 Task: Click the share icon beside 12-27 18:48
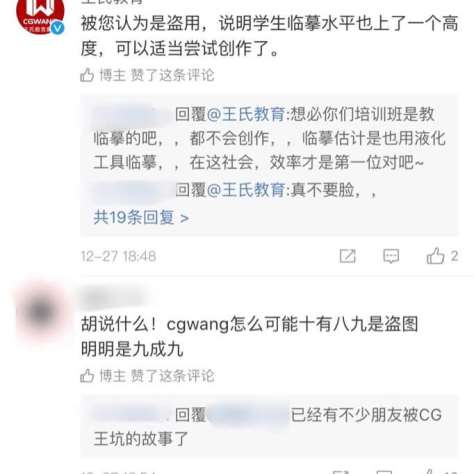click(348, 256)
